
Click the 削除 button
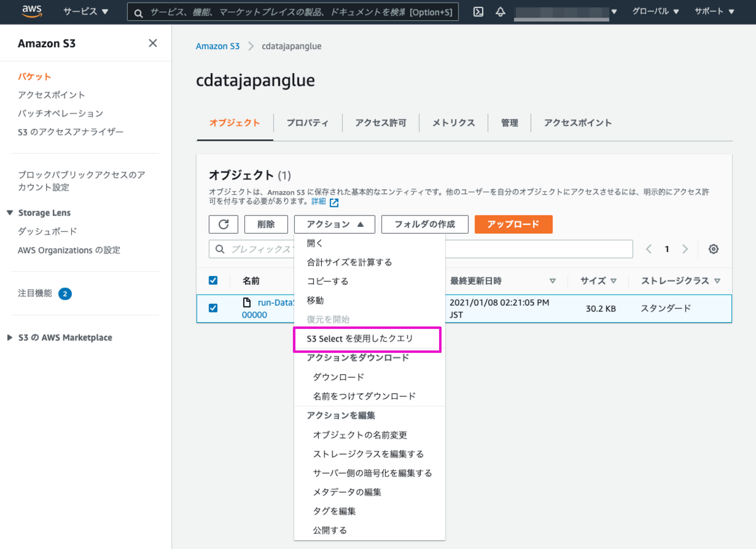pos(266,224)
